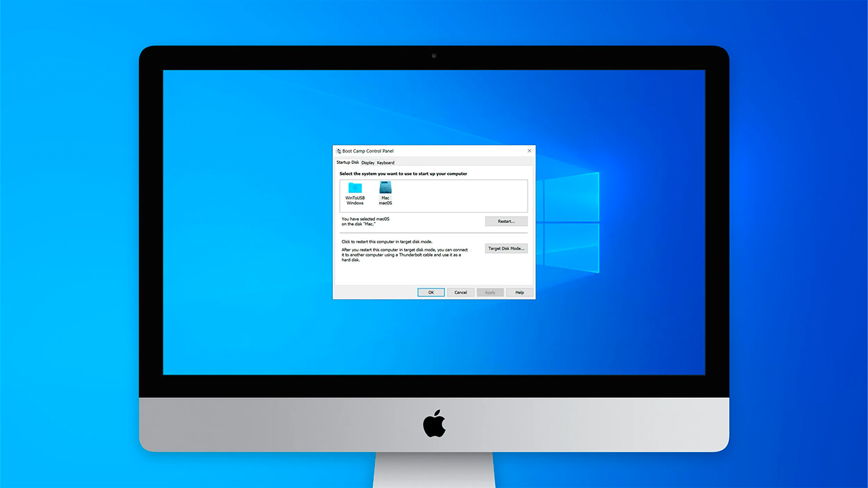The height and width of the screenshot is (488, 868).
Task: Switch to the Startup Disk tab
Action: (347, 163)
